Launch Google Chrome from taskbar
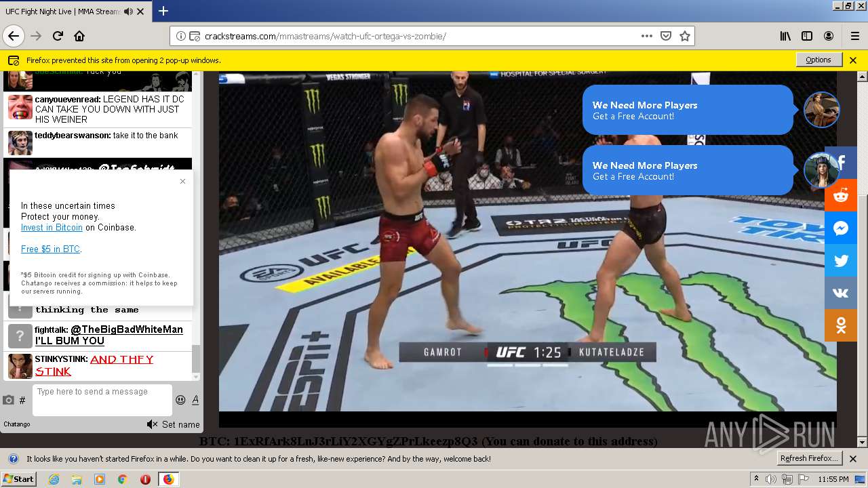This screenshot has height=488, width=868. click(123, 479)
